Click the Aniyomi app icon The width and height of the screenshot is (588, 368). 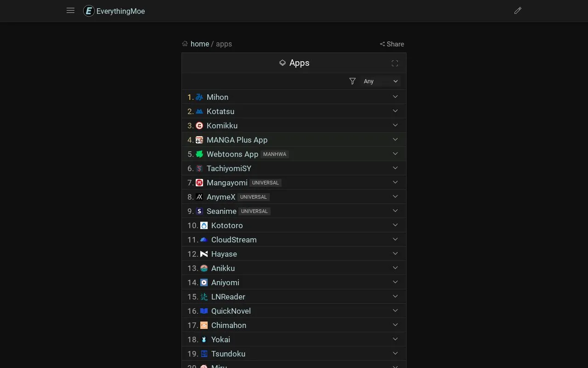coord(204,282)
